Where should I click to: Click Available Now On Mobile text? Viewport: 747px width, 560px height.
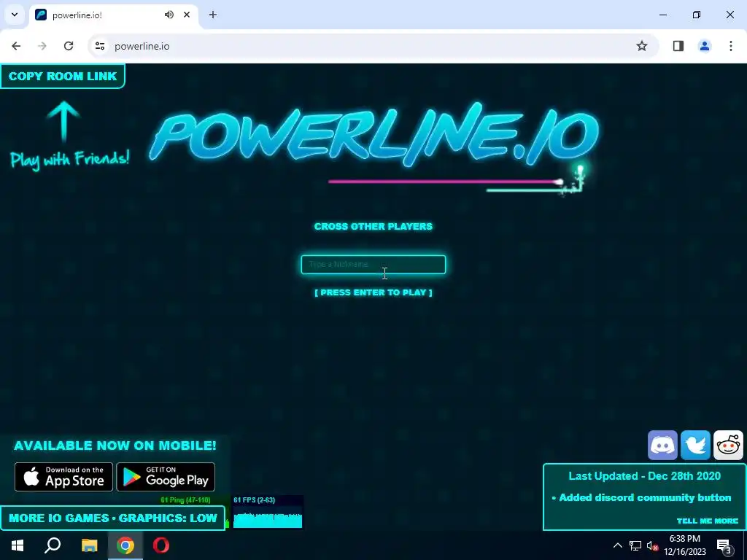[x=115, y=446]
